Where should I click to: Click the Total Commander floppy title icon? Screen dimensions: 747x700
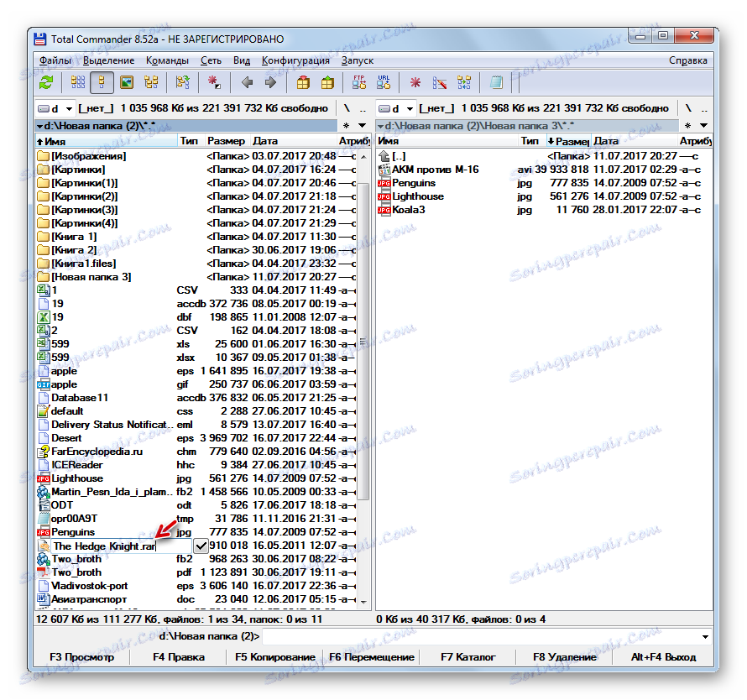40,39
